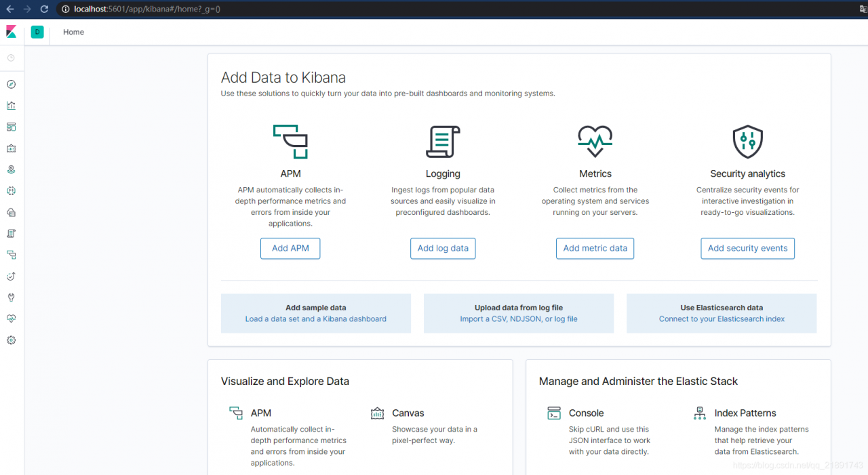
Task: Open Management from the gear sidebar icon
Action: [x=11, y=340]
